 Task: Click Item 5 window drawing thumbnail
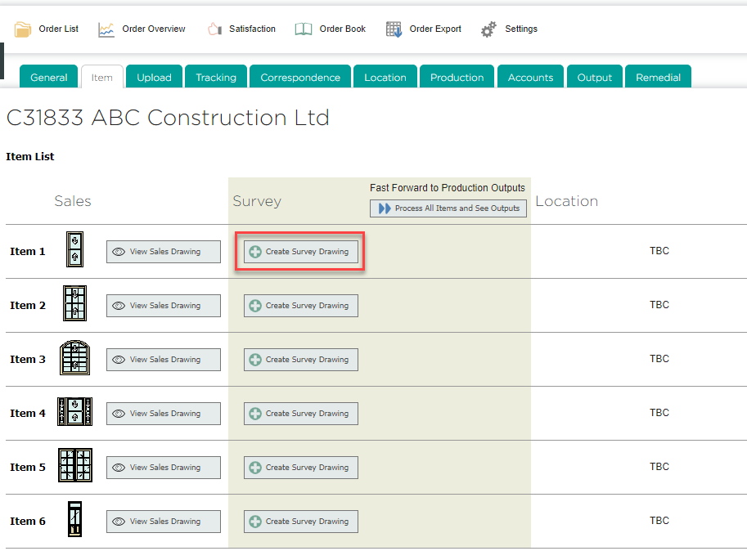tap(75, 467)
